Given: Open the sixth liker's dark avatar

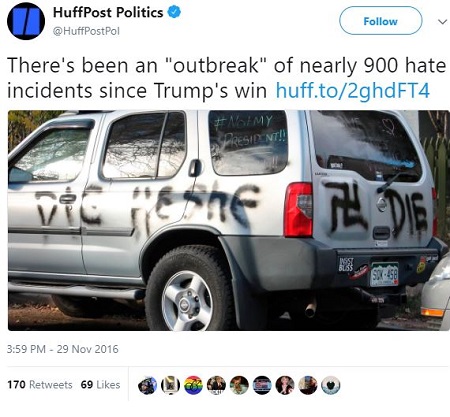Looking at the screenshot, I should [262, 385].
